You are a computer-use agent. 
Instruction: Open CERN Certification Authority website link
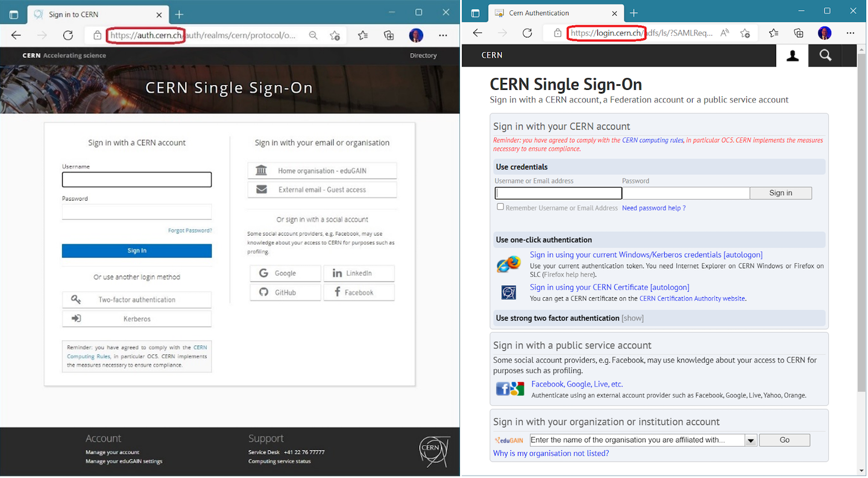[692, 298]
